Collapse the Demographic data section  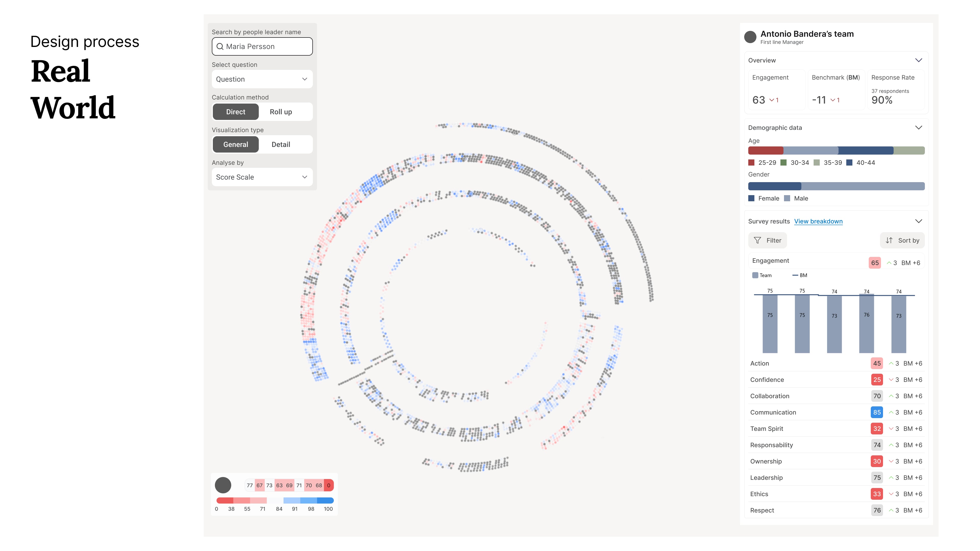tap(918, 127)
